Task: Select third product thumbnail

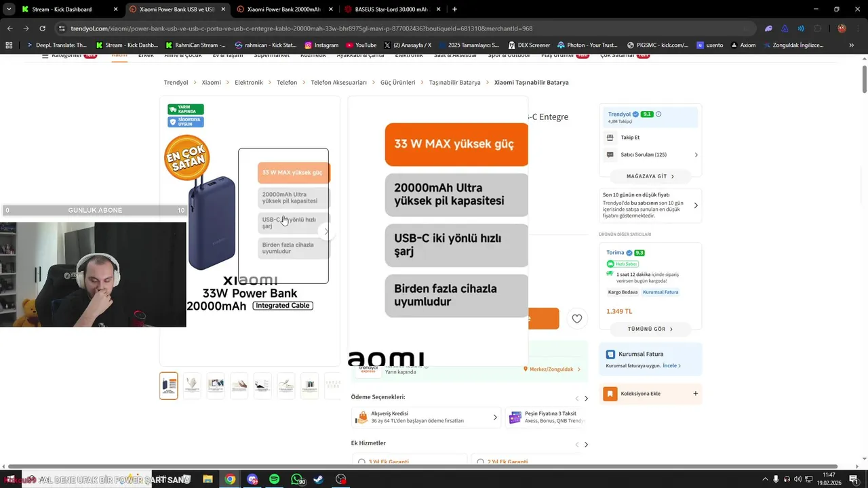Action: [216, 386]
